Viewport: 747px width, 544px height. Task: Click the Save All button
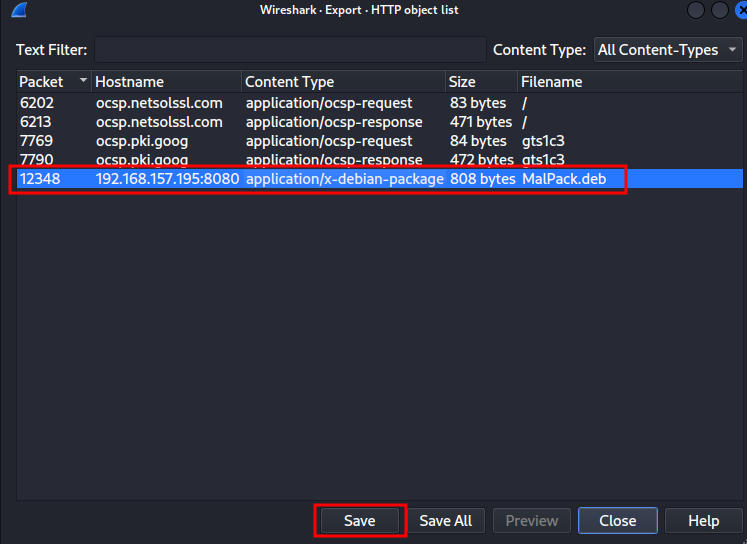tap(446, 521)
